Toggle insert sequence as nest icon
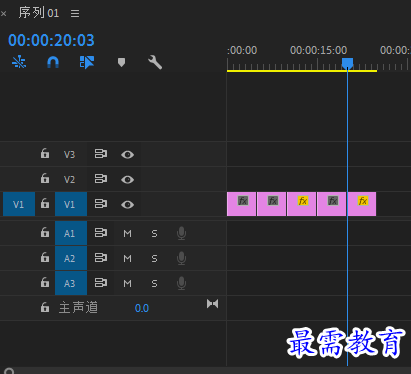 pos(19,62)
